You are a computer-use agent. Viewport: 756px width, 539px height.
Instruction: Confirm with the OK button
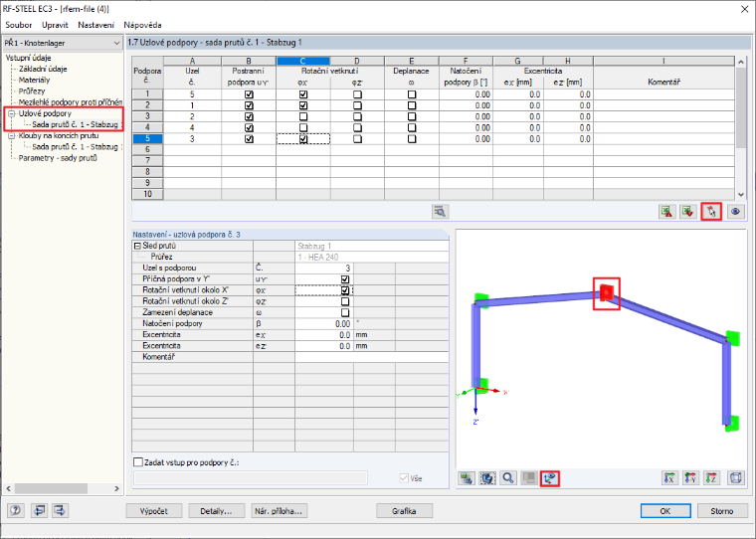pyautogui.click(x=665, y=511)
